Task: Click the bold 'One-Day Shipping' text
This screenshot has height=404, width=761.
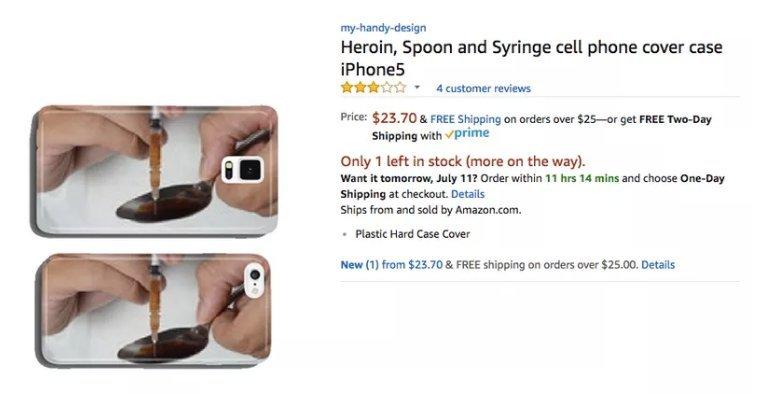Action: point(702,178)
